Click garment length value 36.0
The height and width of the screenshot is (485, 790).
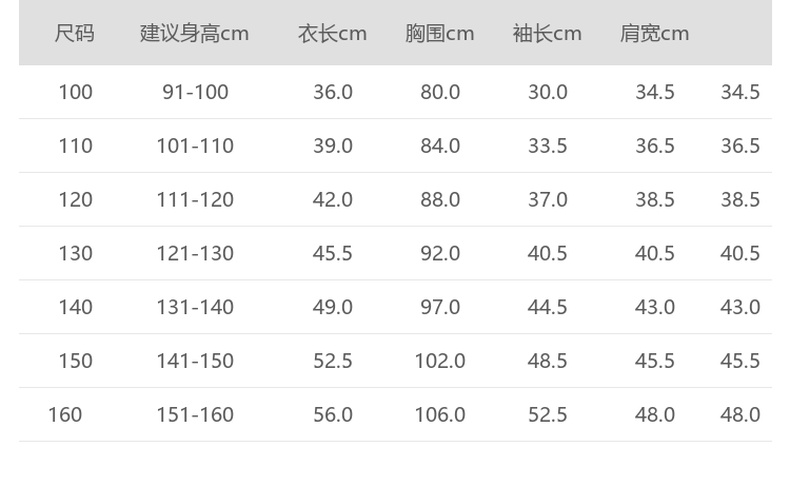pyautogui.click(x=333, y=92)
